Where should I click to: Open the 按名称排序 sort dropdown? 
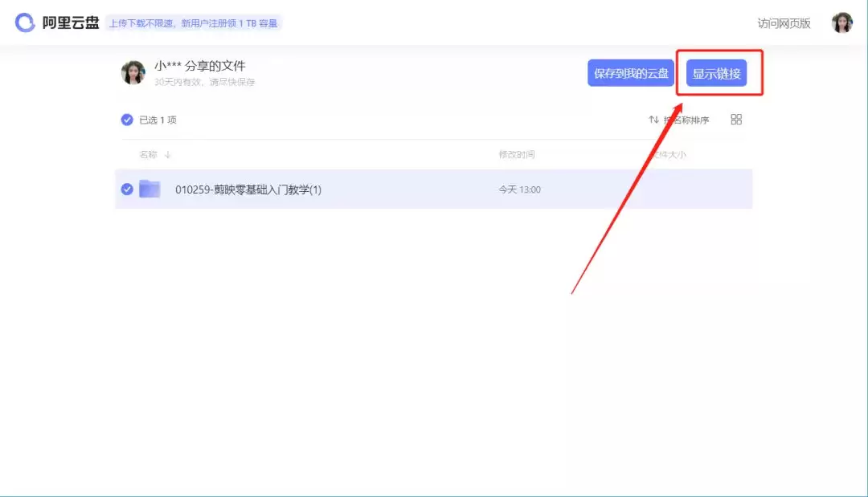686,120
